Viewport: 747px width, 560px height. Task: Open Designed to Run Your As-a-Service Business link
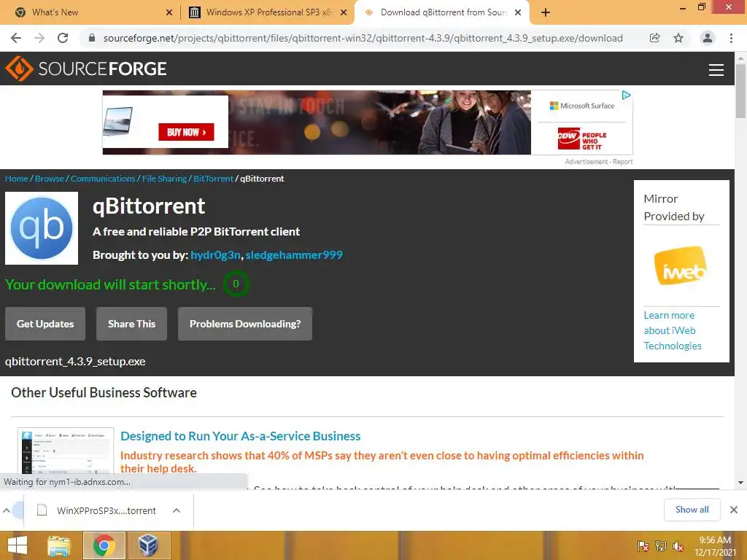(x=241, y=436)
